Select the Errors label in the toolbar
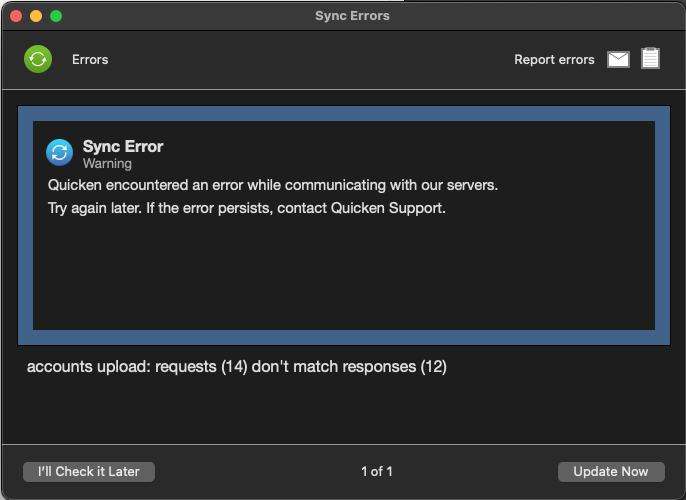The image size is (686, 500). point(90,59)
